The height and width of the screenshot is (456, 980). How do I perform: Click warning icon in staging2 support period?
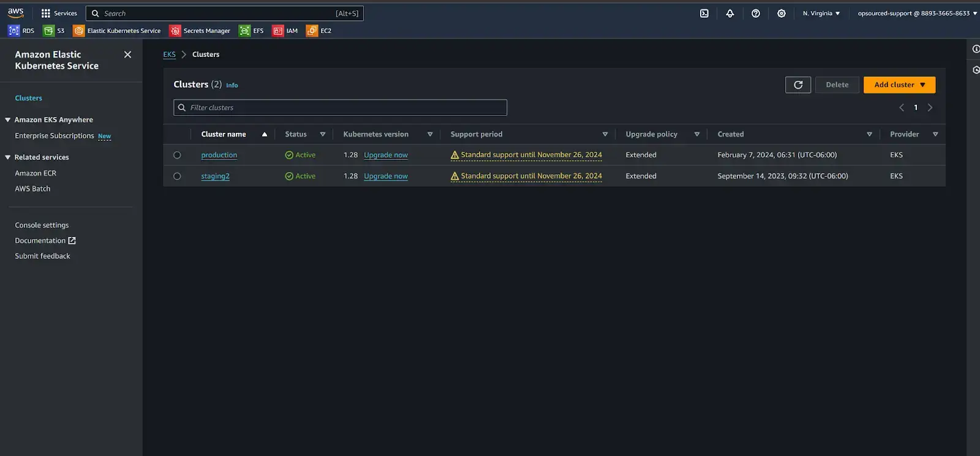coord(454,176)
